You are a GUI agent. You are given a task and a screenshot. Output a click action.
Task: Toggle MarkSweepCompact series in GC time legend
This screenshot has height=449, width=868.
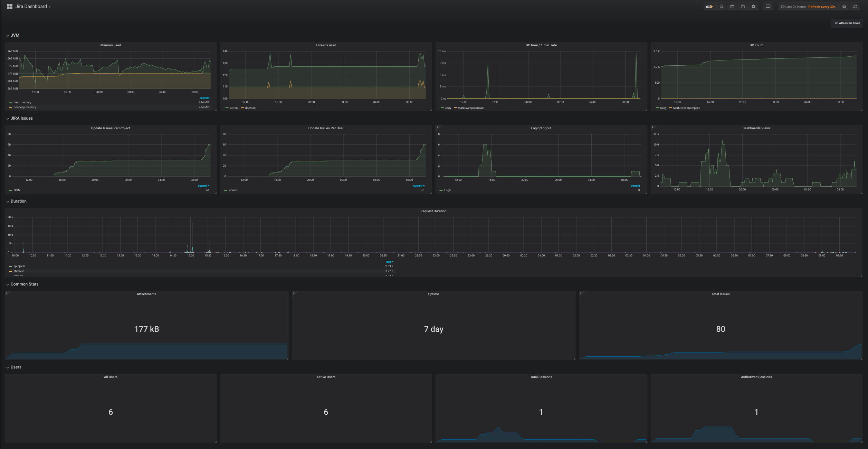click(471, 108)
